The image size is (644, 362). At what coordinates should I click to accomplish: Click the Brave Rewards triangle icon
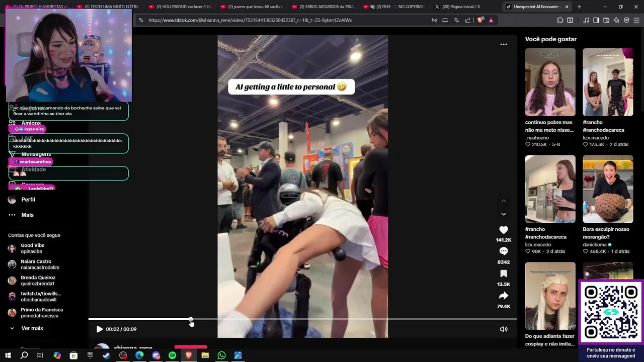point(491,20)
